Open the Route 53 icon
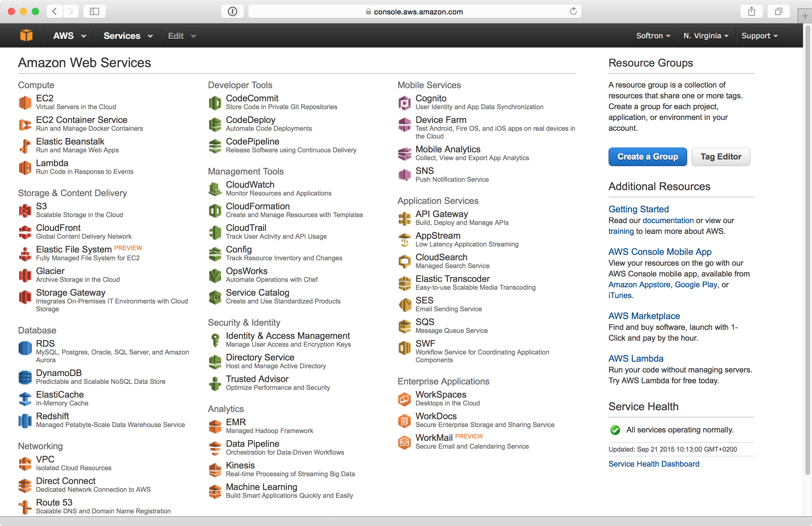The height and width of the screenshot is (526, 812). pyautogui.click(x=25, y=507)
